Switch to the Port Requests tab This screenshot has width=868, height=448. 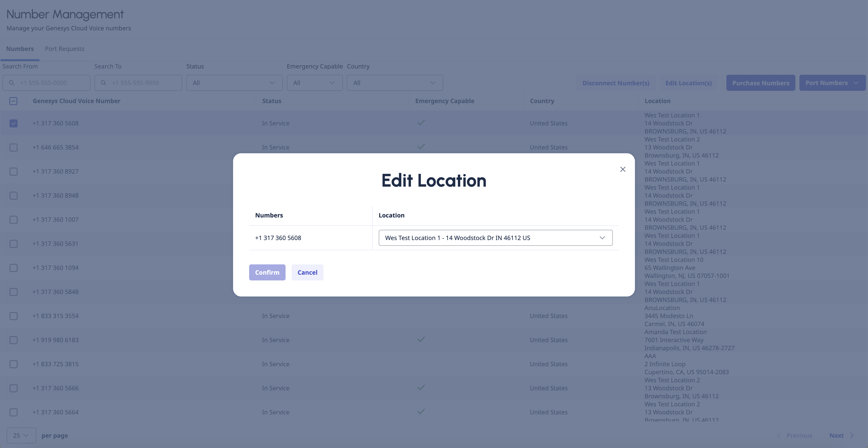64,49
